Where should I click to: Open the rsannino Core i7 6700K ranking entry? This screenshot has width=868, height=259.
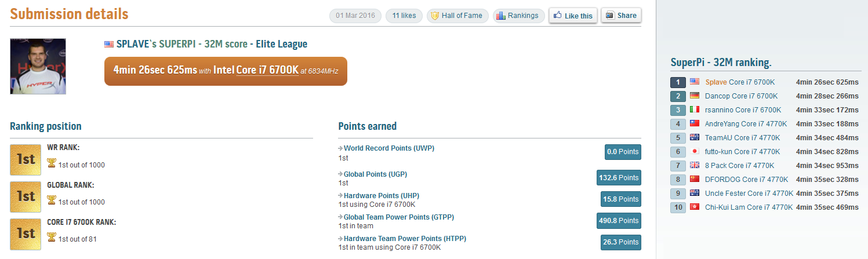(x=743, y=110)
